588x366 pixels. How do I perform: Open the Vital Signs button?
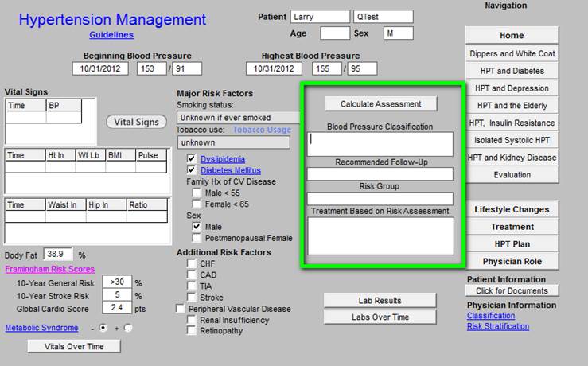(x=137, y=122)
